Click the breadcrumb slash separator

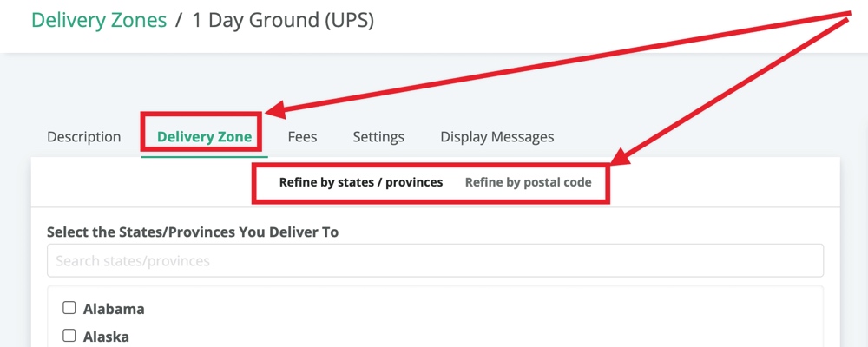tap(179, 21)
